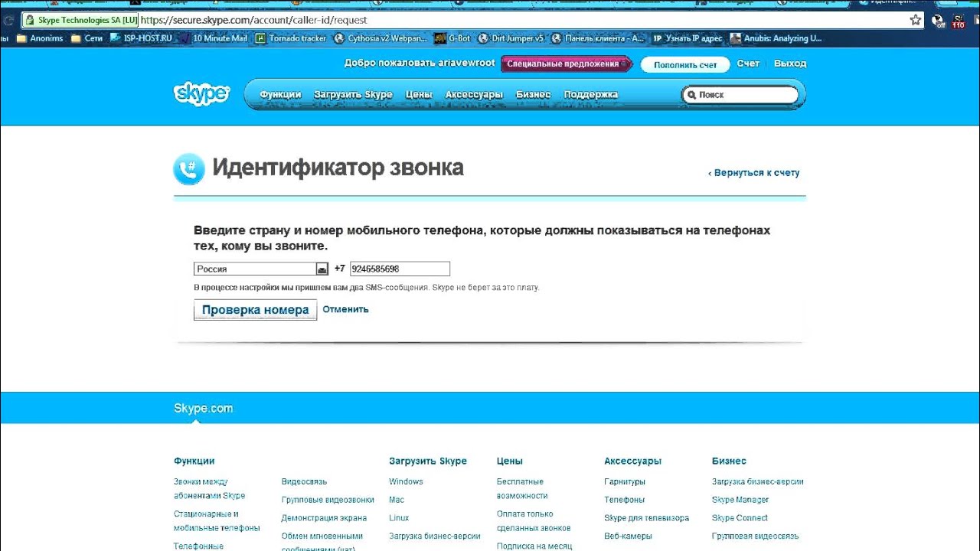The image size is (980, 551).
Task: Open the Skype для телевизора link
Action: point(646,518)
